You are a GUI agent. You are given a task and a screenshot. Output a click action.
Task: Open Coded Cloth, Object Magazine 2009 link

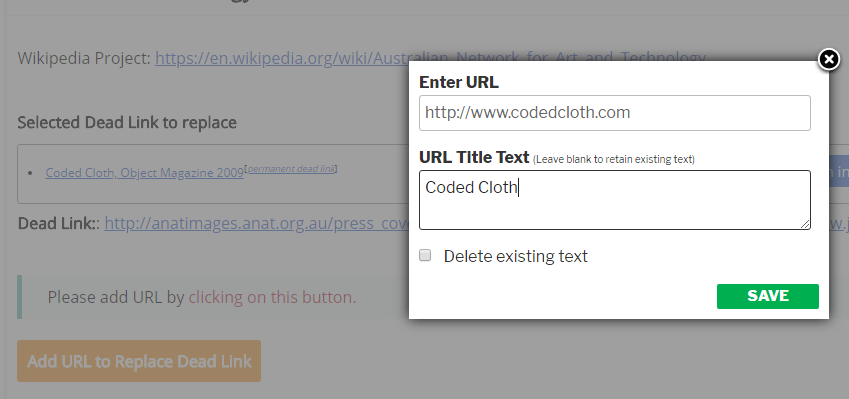point(145,173)
